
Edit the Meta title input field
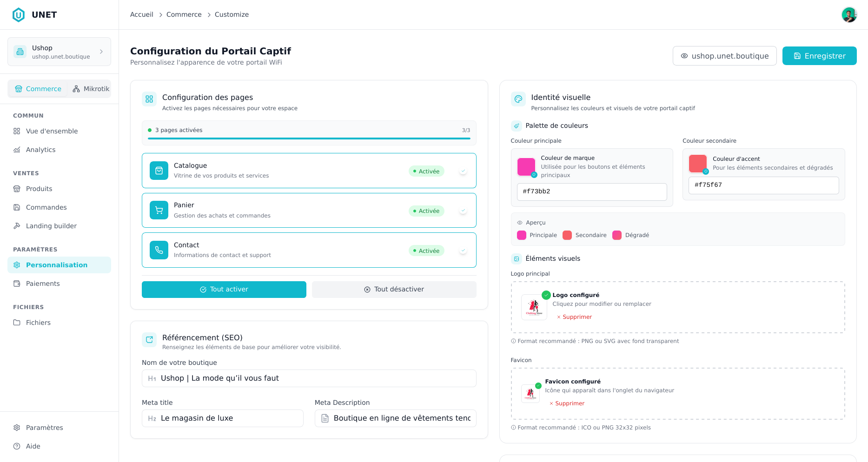click(222, 418)
